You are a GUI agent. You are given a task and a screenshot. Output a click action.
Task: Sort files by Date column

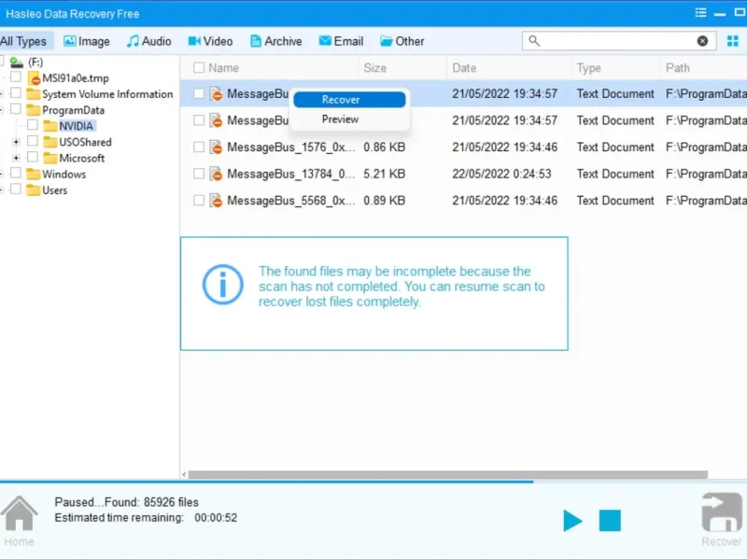pyautogui.click(x=464, y=68)
